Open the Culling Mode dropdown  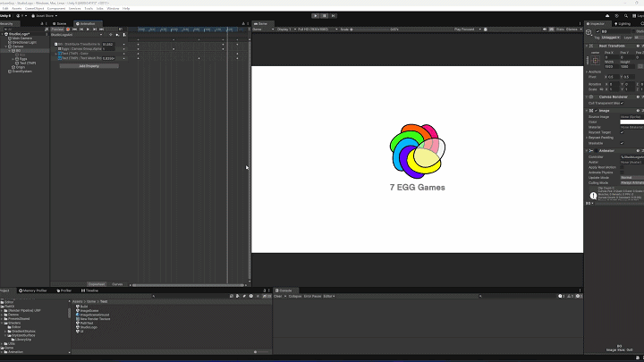tap(631, 182)
